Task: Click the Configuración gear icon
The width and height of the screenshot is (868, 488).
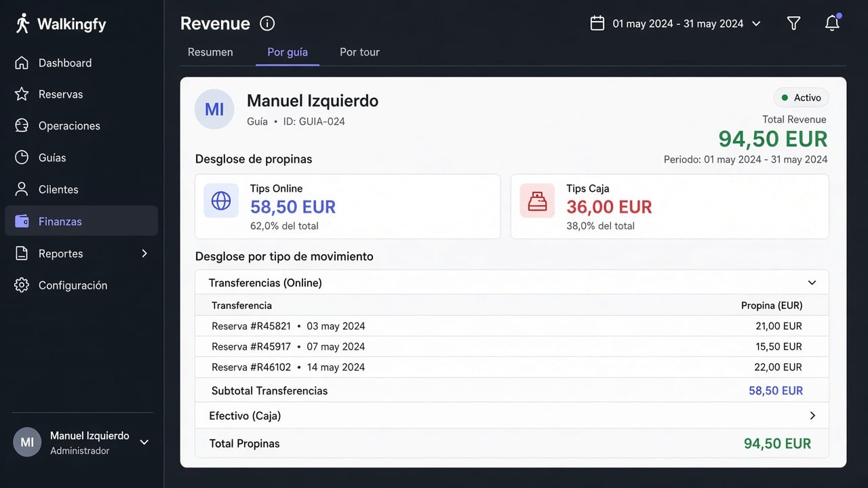Action: 22,285
